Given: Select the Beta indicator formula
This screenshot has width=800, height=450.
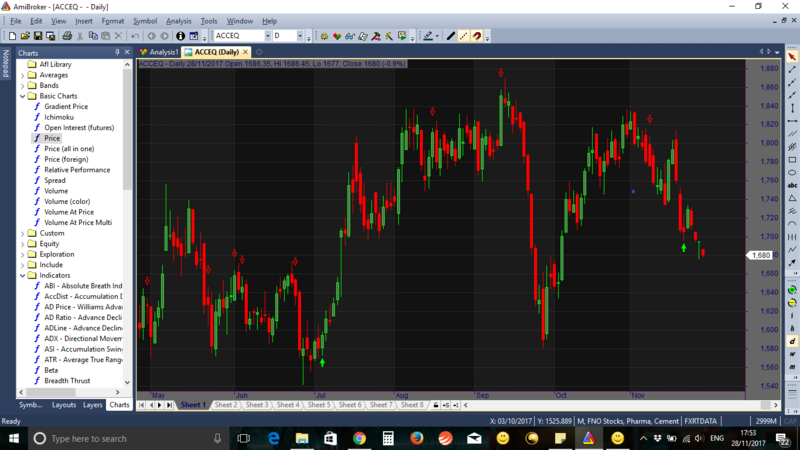Looking at the screenshot, I should click(x=51, y=370).
